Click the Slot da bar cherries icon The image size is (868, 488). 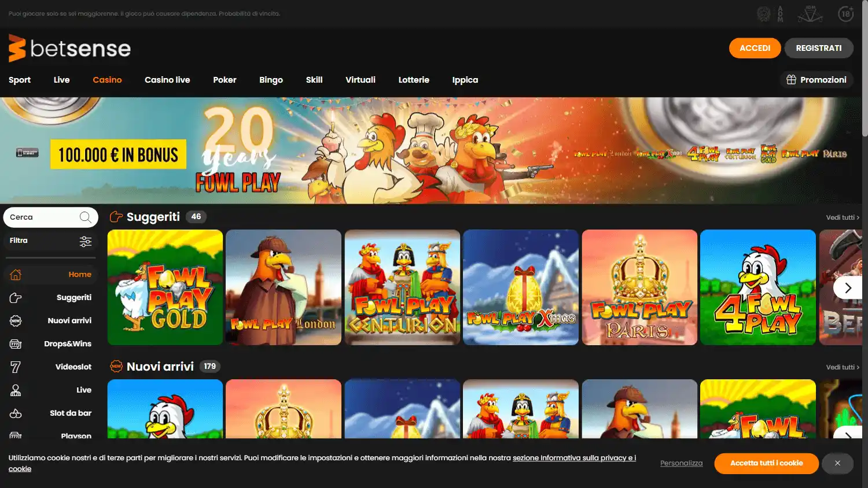click(x=16, y=413)
